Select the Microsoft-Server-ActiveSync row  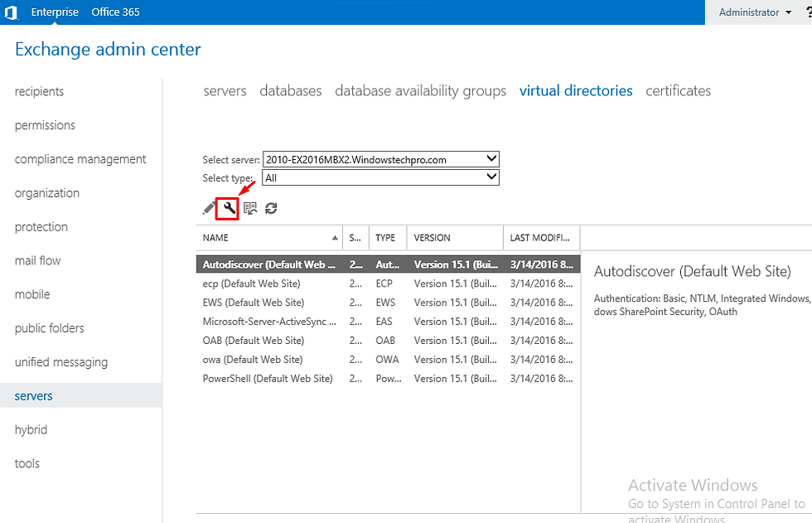coord(389,322)
